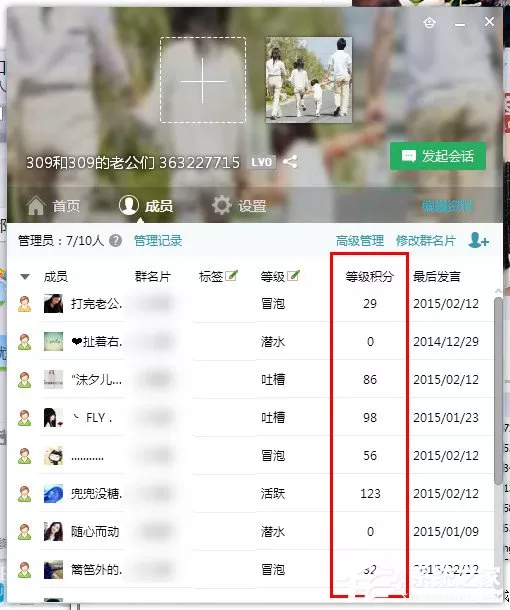
Task: Sort by 最后发言 column header
Action: point(437,277)
